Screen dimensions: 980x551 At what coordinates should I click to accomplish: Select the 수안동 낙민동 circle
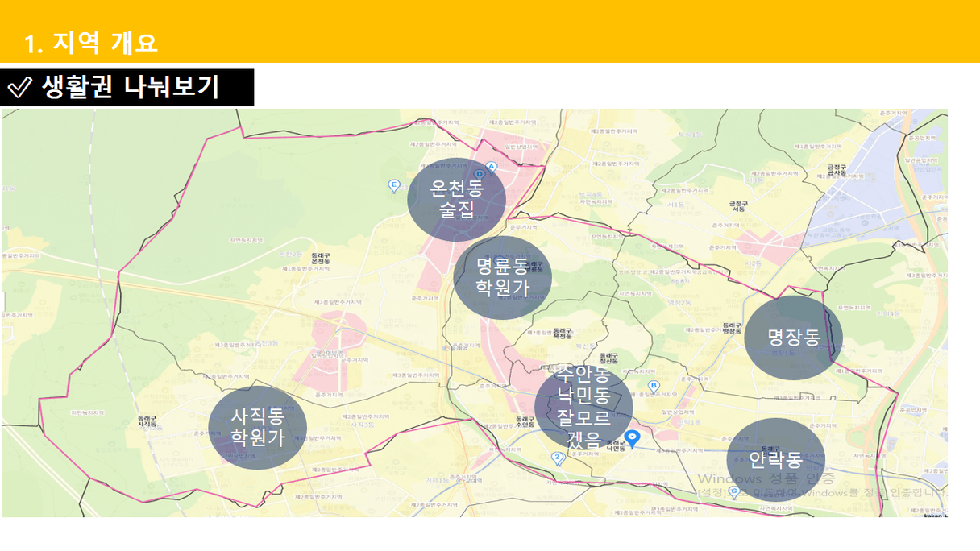pos(583,407)
